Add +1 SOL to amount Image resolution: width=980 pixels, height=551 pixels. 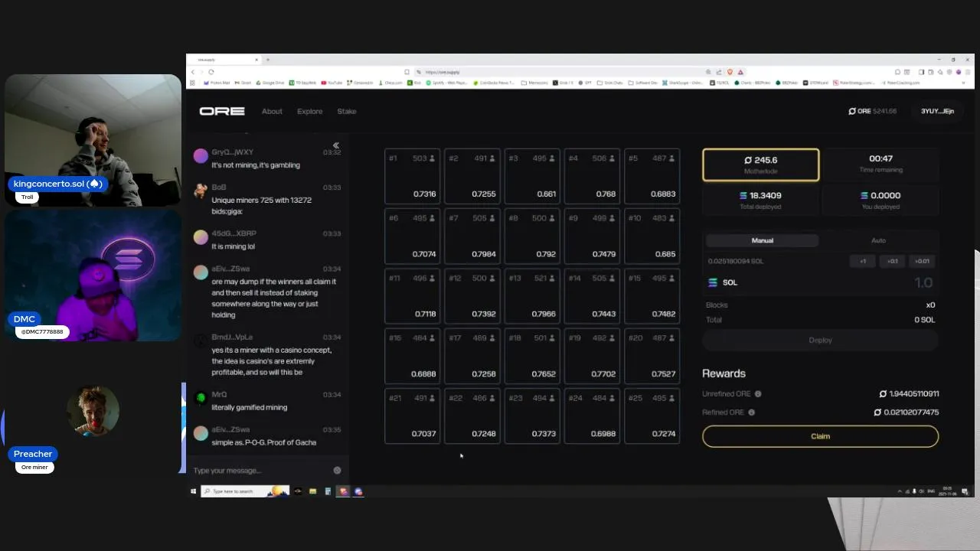coord(862,261)
